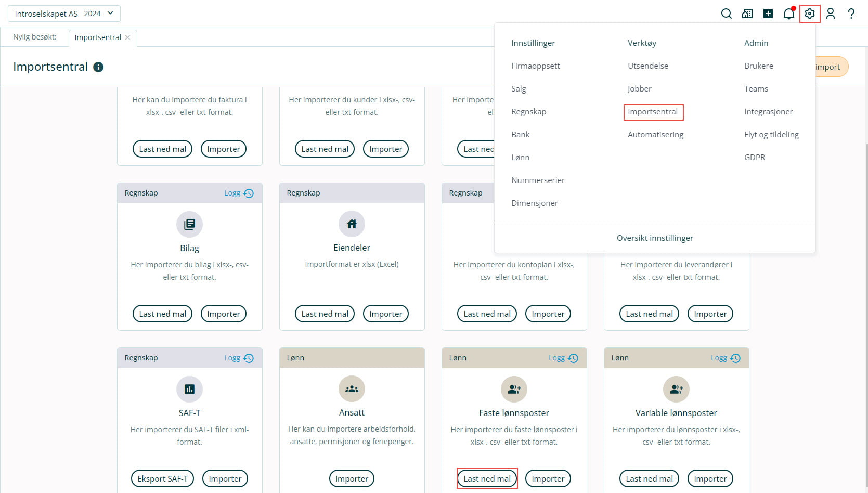Screen dimensions: 868x493
Task: Close the Importsentral recently visited tab
Action: click(x=127, y=37)
